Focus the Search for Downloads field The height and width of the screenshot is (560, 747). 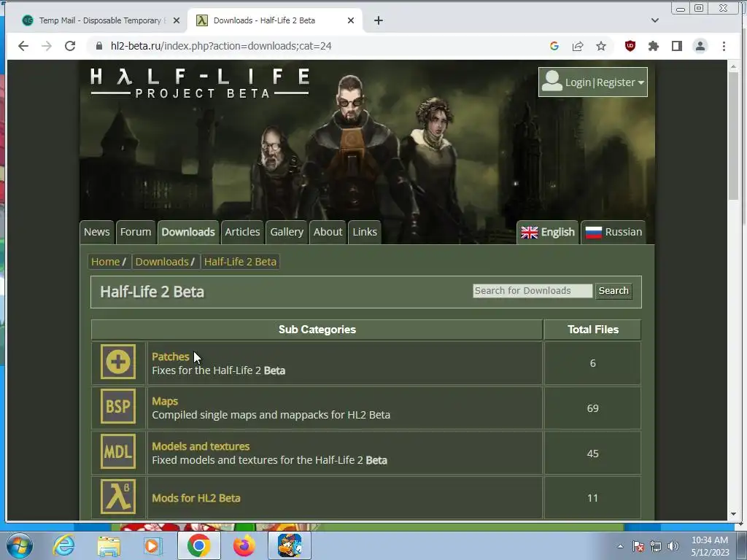point(533,290)
